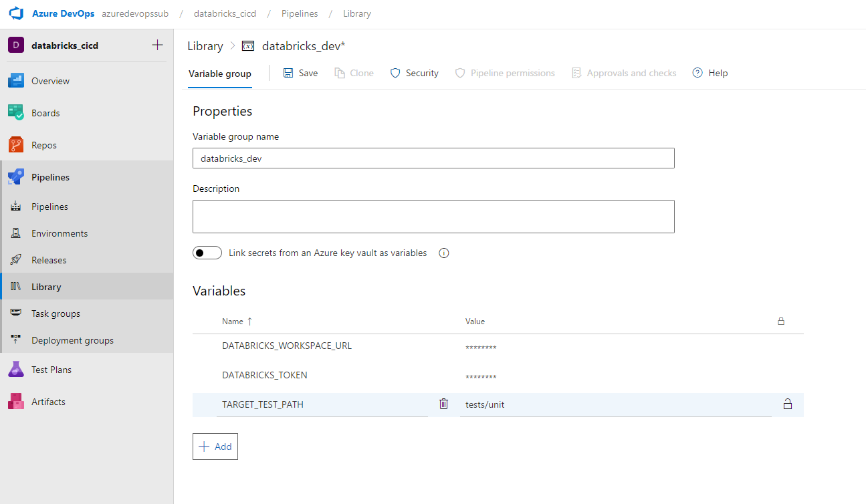Click databricks_cicd in the top breadcrumb
The width and height of the screenshot is (866, 504).
coord(225,13)
